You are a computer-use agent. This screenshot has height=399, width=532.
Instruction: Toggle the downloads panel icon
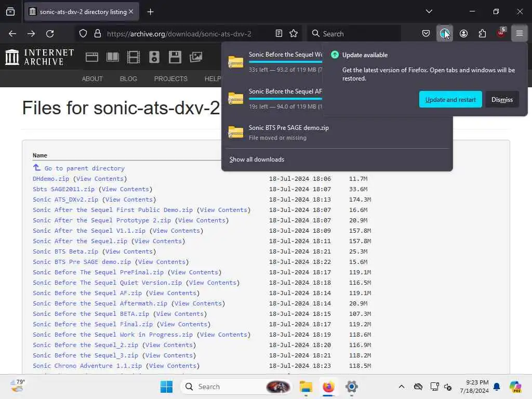point(445,34)
